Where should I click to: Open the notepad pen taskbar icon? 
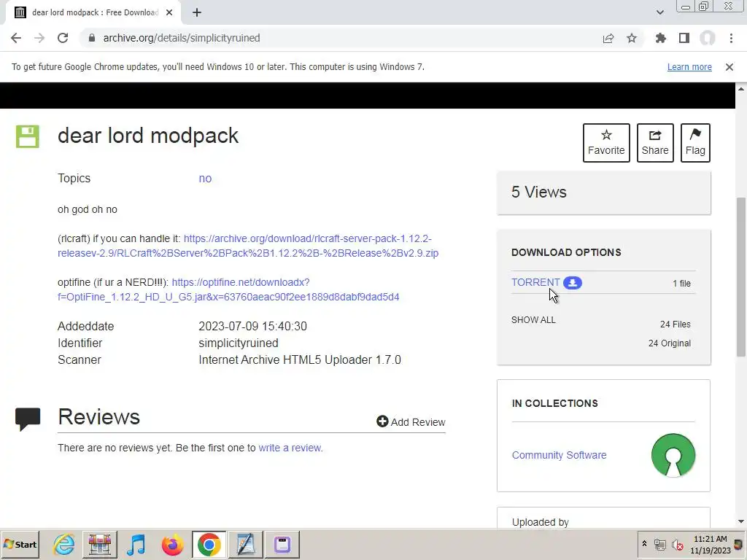(x=246, y=544)
